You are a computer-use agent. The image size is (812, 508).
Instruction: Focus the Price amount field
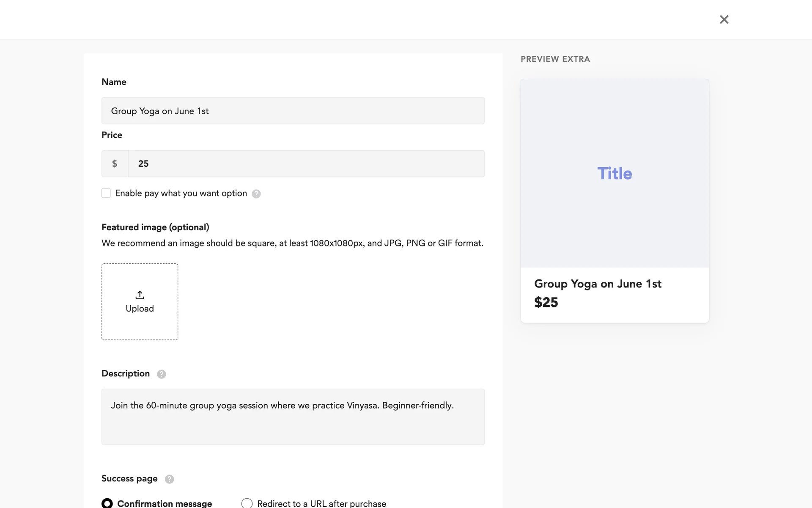click(306, 164)
